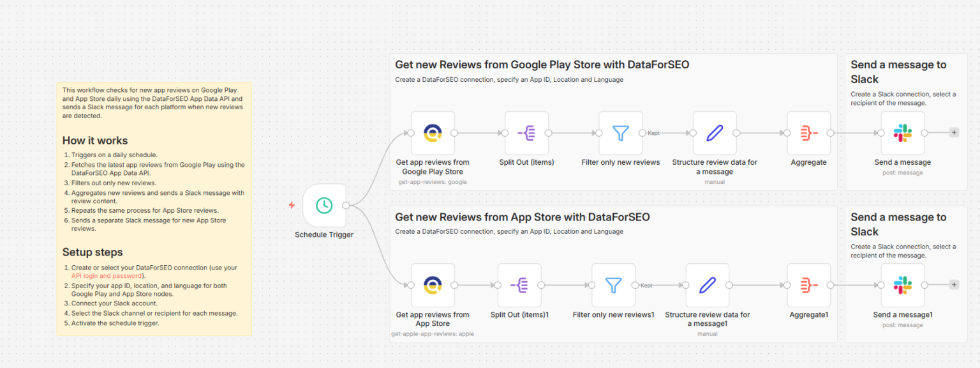Open the Aggregate1 node
980x368 pixels.
tap(809, 285)
